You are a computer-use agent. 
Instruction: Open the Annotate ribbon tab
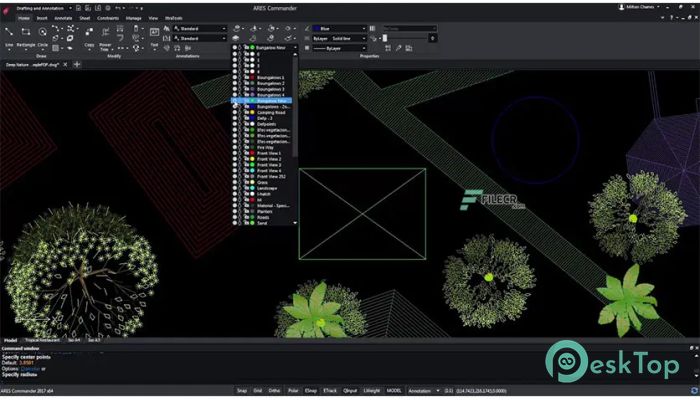point(63,18)
